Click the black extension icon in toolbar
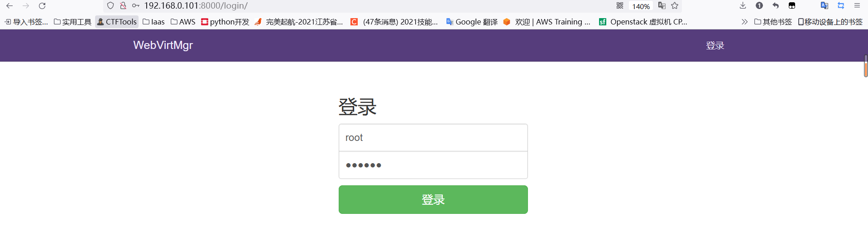868x232 pixels. point(792,6)
